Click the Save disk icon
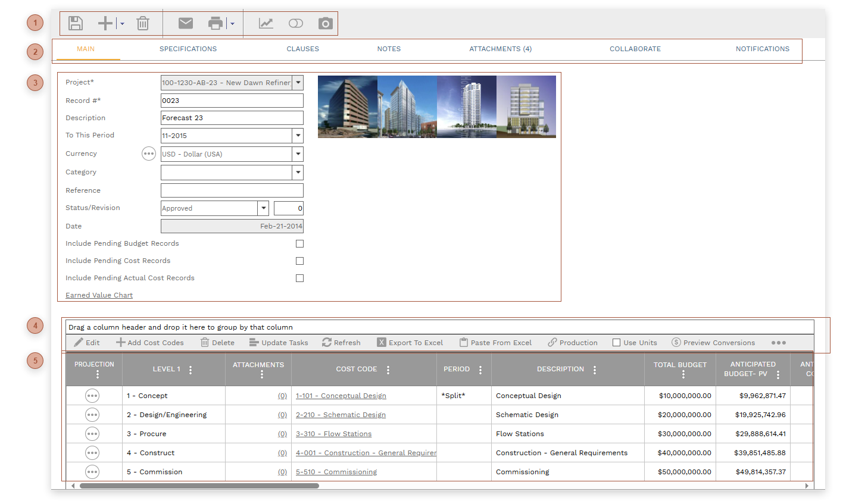843x504 pixels. point(76,23)
